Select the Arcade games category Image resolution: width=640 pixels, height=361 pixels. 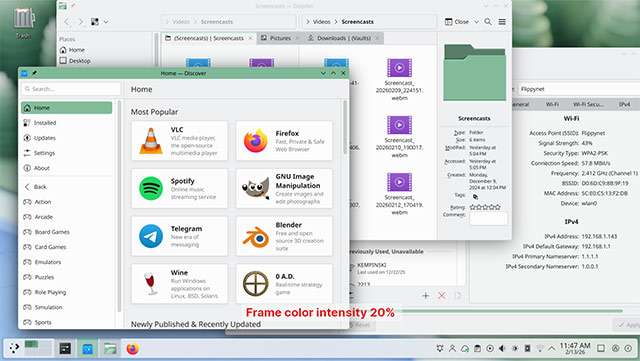pos(67,217)
